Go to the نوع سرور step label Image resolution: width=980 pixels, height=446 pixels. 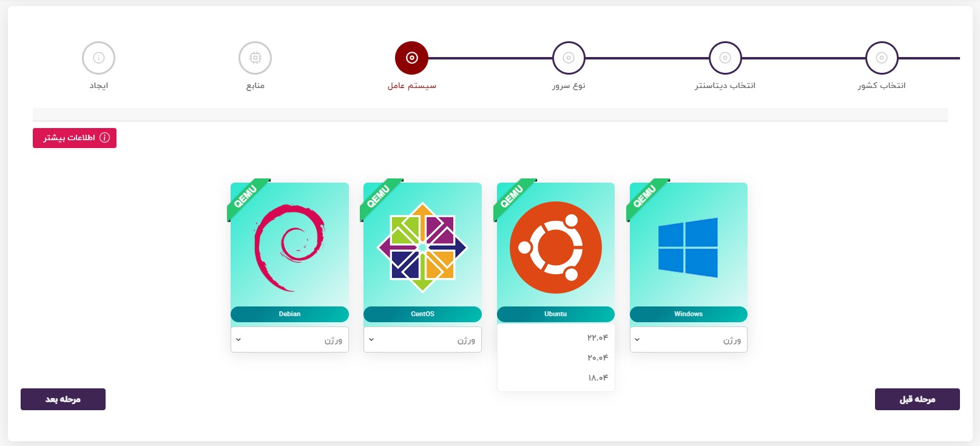pyautogui.click(x=569, y=86)
